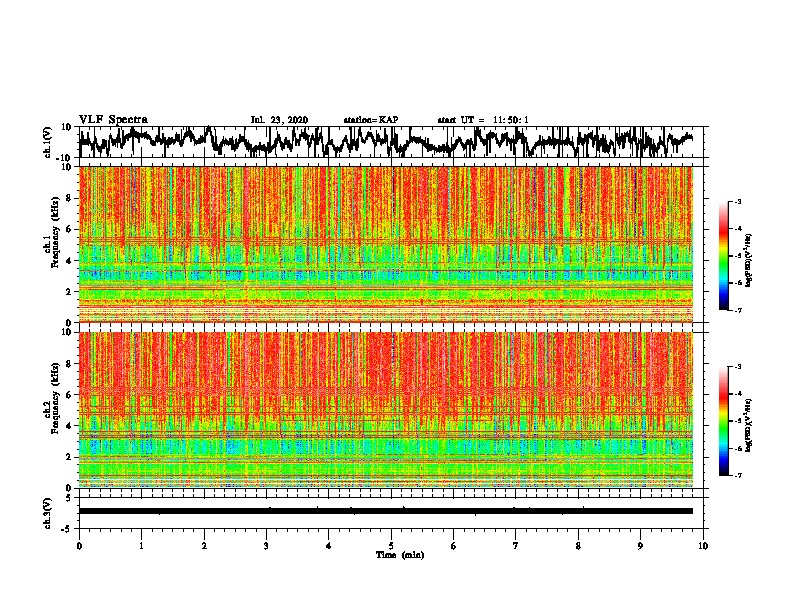Screen dimensions: 792x612
Task: Click time axis tick label '9'
Action: coord(640,546)
